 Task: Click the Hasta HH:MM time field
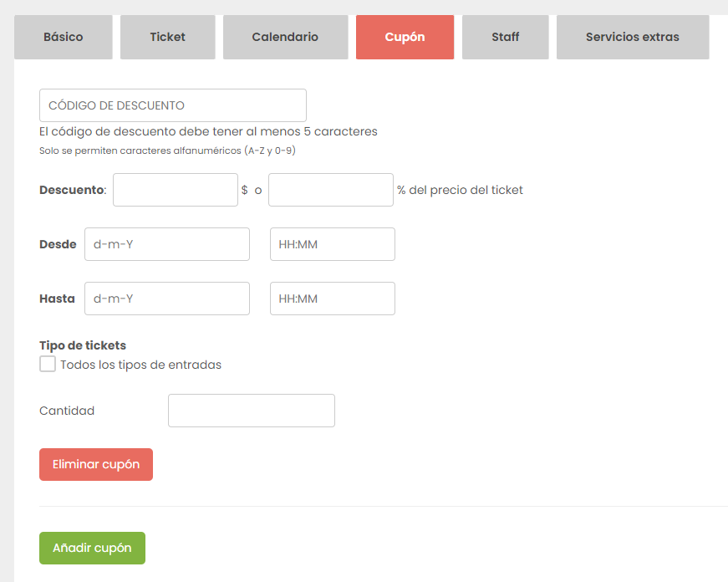pyautogui.click(x=333, y=299)
